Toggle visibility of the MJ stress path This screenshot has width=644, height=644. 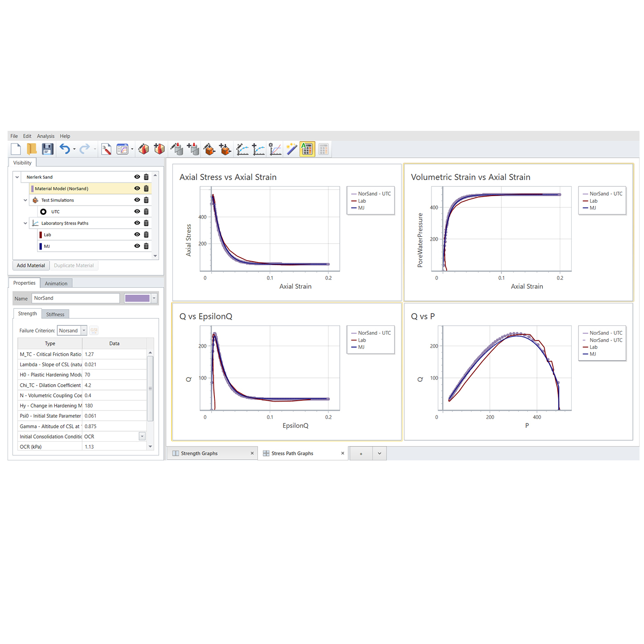[137, 246]
